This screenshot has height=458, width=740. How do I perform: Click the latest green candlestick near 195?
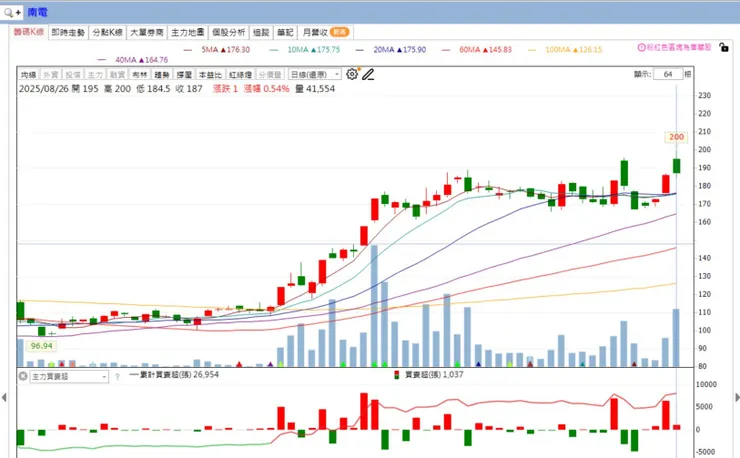tap(676, 165)
